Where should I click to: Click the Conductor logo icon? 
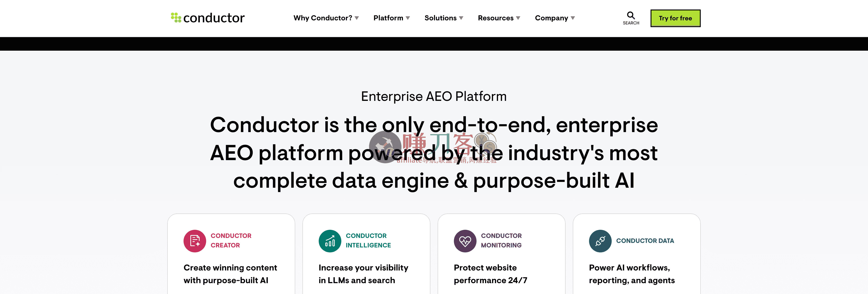(176, 17)
